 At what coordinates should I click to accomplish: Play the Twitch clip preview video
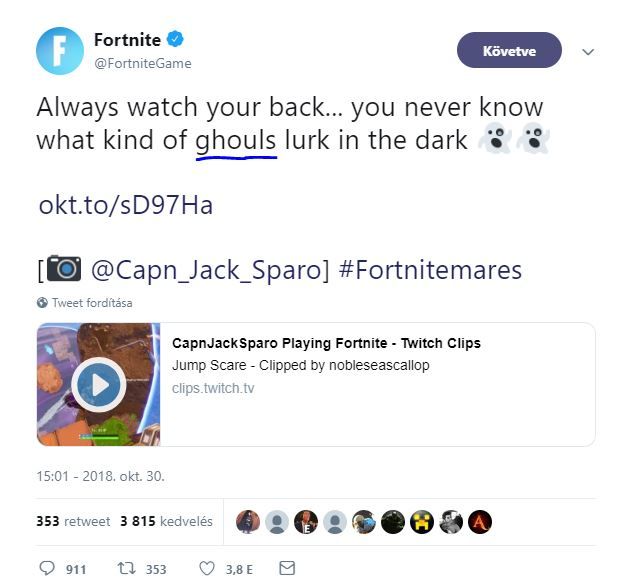[99, 385]
